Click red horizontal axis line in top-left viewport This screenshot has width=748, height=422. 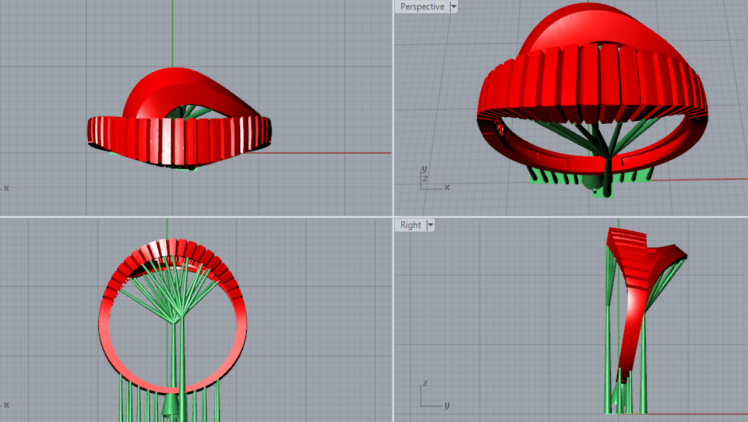[x=330, y=153]
